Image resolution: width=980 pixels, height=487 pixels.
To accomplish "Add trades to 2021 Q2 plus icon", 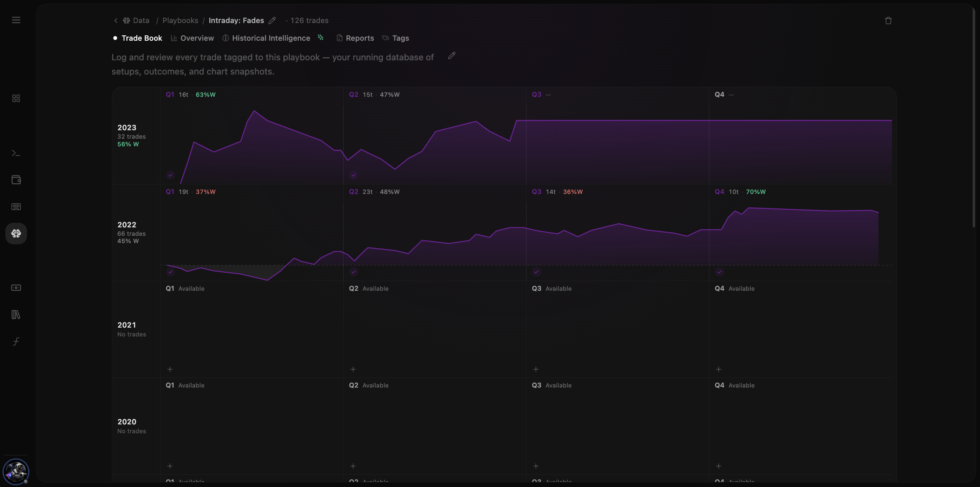I will coord(353,369).
